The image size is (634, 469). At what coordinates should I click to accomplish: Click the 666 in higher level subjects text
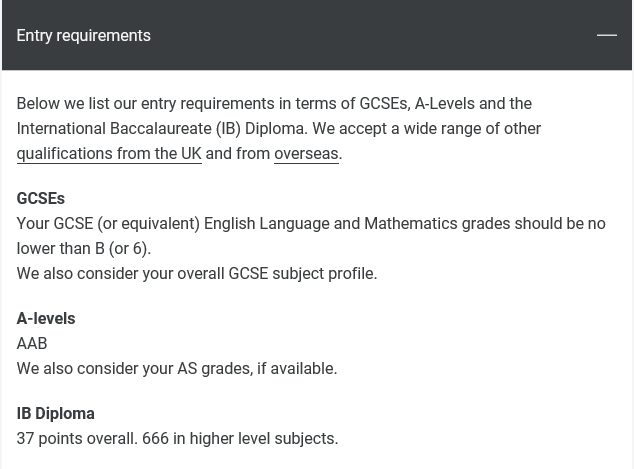click(240, 439)
